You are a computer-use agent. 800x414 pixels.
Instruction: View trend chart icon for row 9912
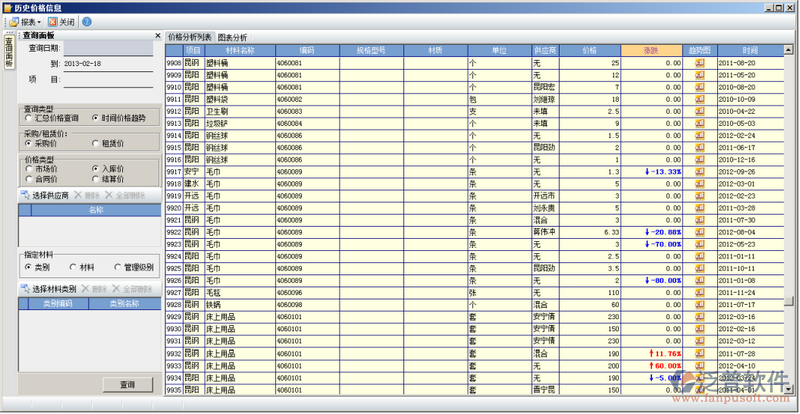point(699,111)
